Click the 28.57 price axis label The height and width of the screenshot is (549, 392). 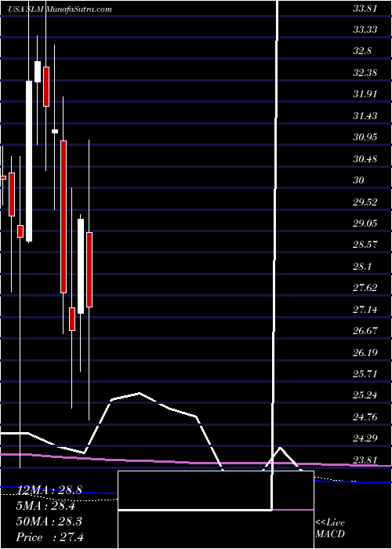365,245
